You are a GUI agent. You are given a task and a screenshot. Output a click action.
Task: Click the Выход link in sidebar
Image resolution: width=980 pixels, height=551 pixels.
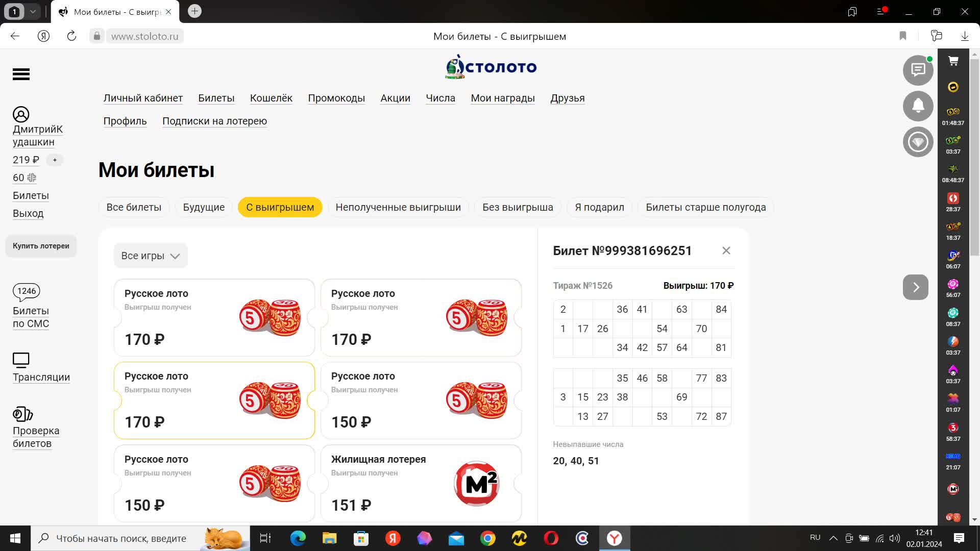click(x=28, y=213)
